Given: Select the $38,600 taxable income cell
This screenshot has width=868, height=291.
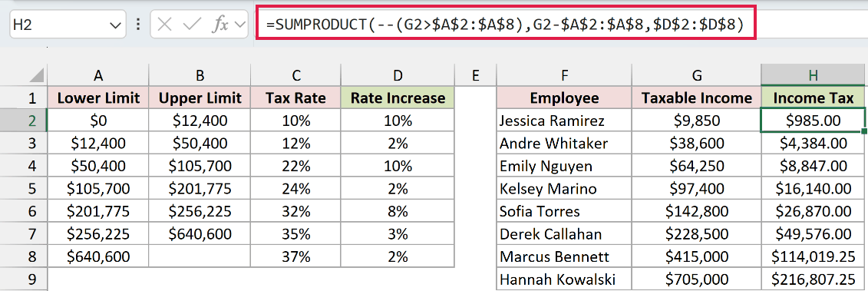Looking at the screenshot, I should coord(696,143).
